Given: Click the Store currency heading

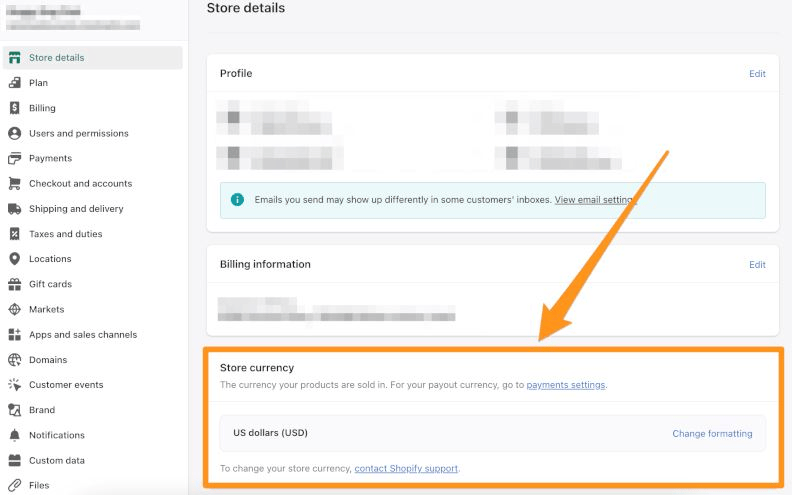Looking at the screenshot, I should click(257, 368).
